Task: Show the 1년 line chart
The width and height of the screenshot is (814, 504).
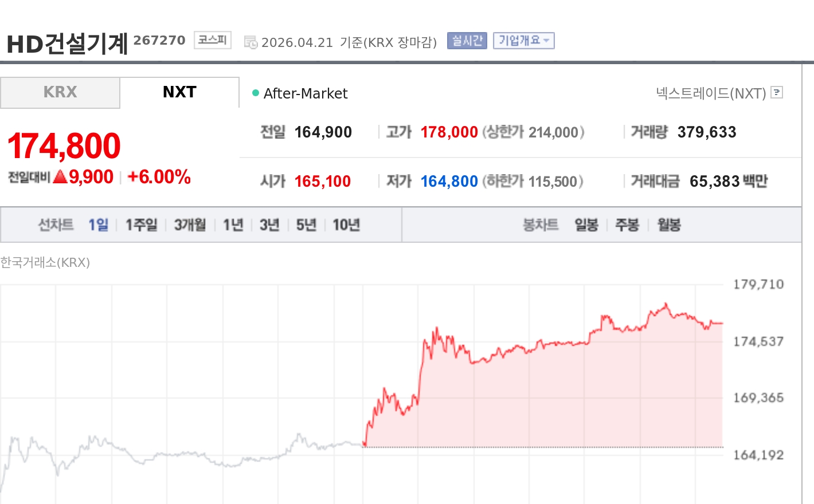Action: tap(233, 225)
